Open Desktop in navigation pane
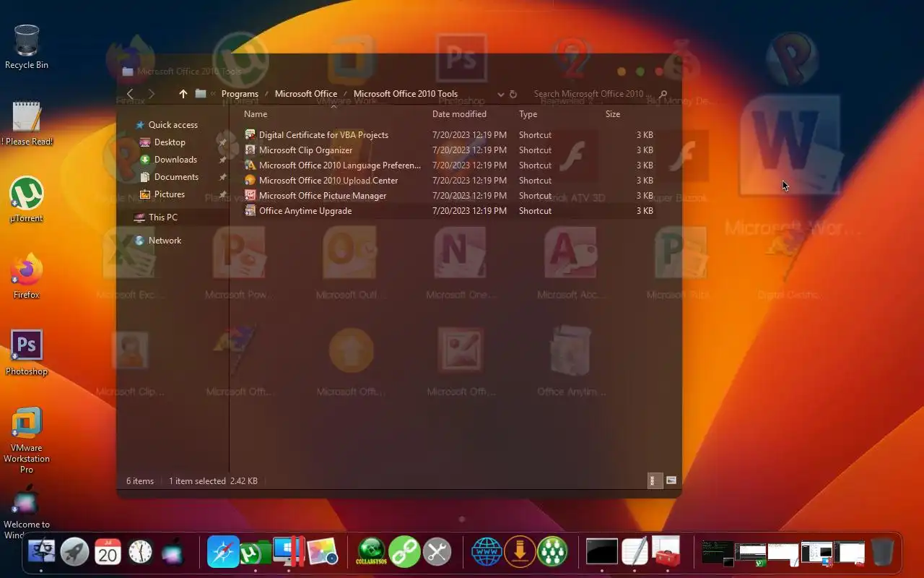This screenshot has width=924, height=578. (163, 142)
